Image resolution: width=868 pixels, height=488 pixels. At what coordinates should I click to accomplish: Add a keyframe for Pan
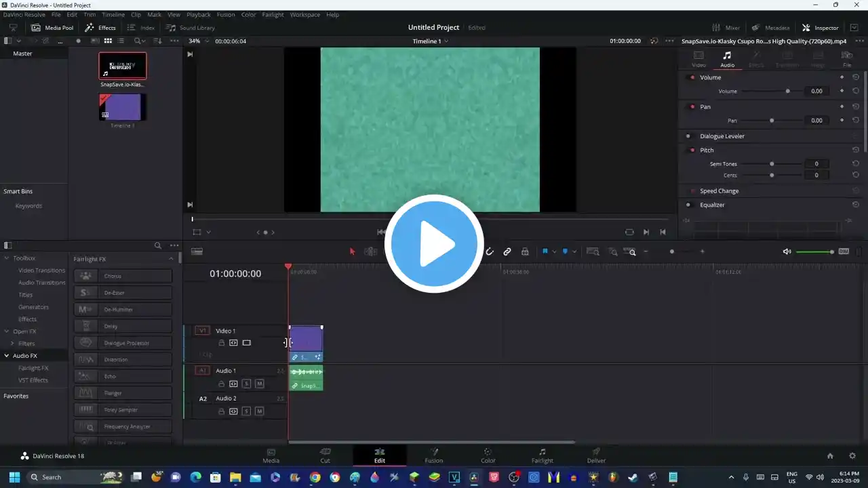tap(842, 120)
